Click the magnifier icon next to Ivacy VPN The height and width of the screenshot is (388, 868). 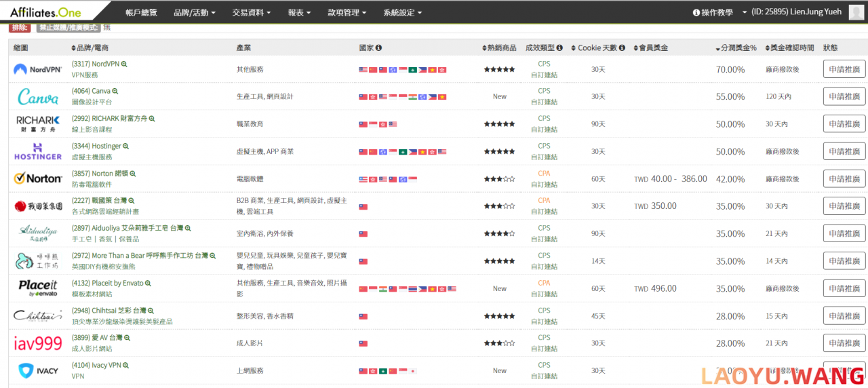click(125, 365)
